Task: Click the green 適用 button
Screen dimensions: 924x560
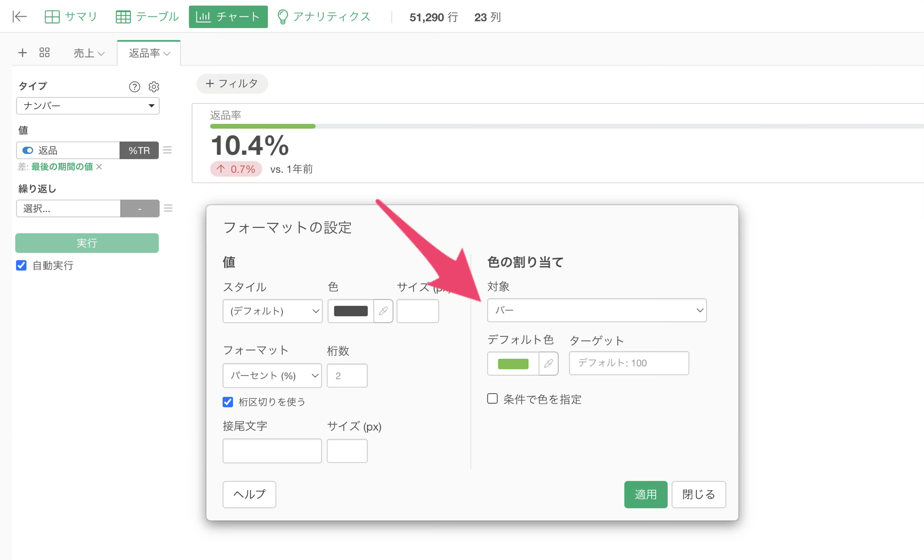Action: coord(646,494)
